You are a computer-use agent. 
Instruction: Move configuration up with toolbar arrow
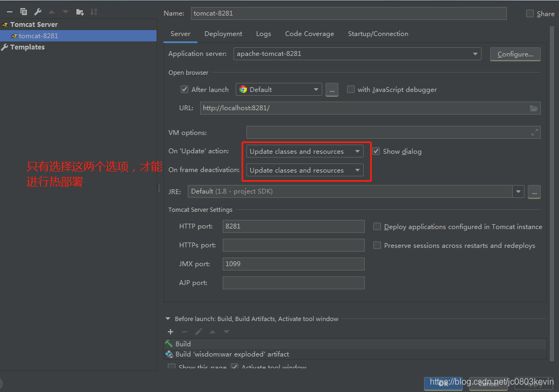(x=52, y=12)
